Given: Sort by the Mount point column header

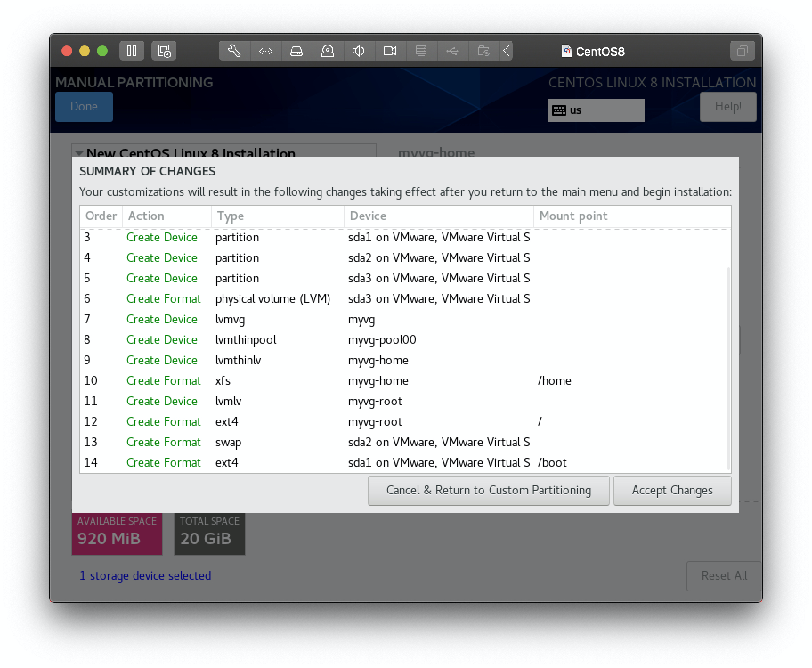Looking at the screenshot, I should tap(632, 216).
